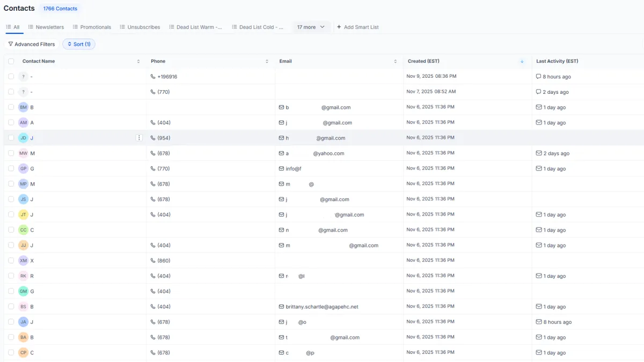The height and width of the screenshot is (362, 644).
Task: Click email icon beside brittany.schartle@agapehc.net
Action: tap(282, 307)
